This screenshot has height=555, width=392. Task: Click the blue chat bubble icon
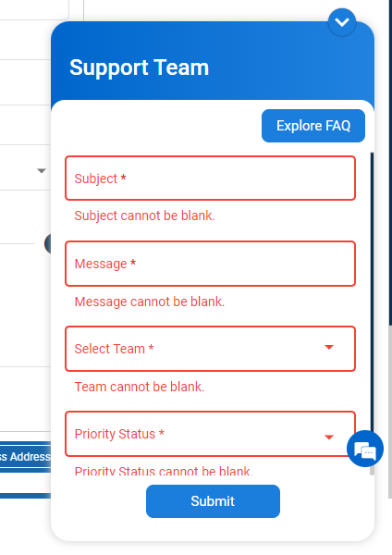point(365,449)
